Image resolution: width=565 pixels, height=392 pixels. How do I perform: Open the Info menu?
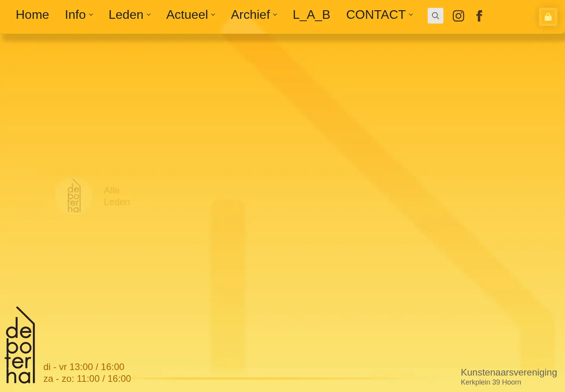(75, 15)
